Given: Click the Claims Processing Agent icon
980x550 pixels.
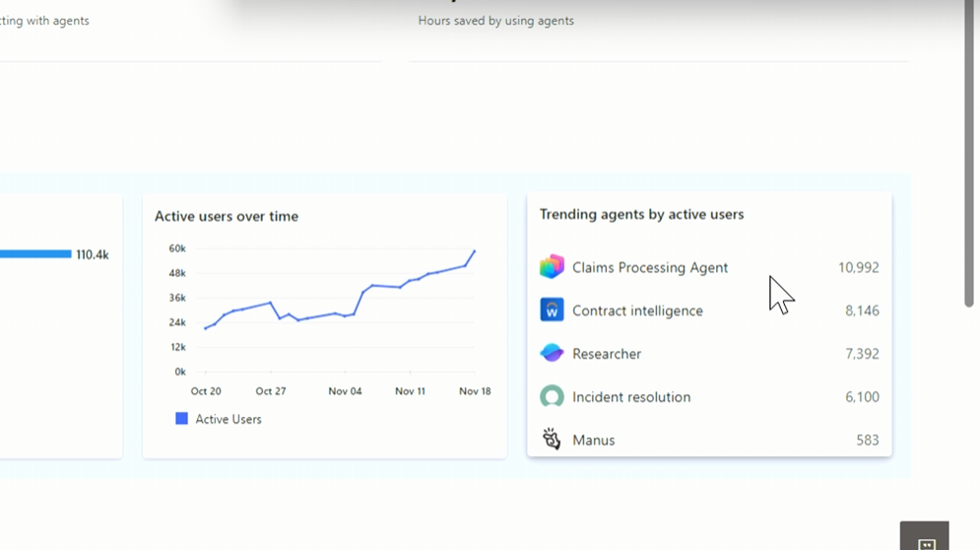Looking at the screenshot, I should click(552, 266).
